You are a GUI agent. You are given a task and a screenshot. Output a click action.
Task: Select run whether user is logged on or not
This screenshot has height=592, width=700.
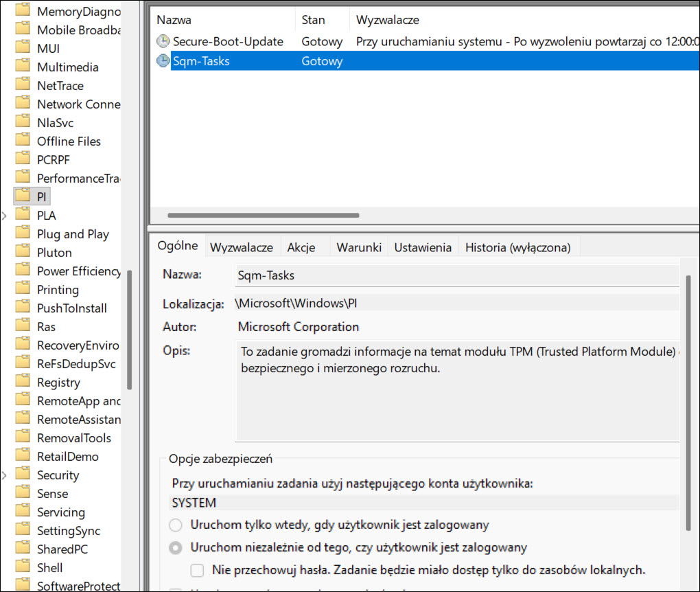176,548
